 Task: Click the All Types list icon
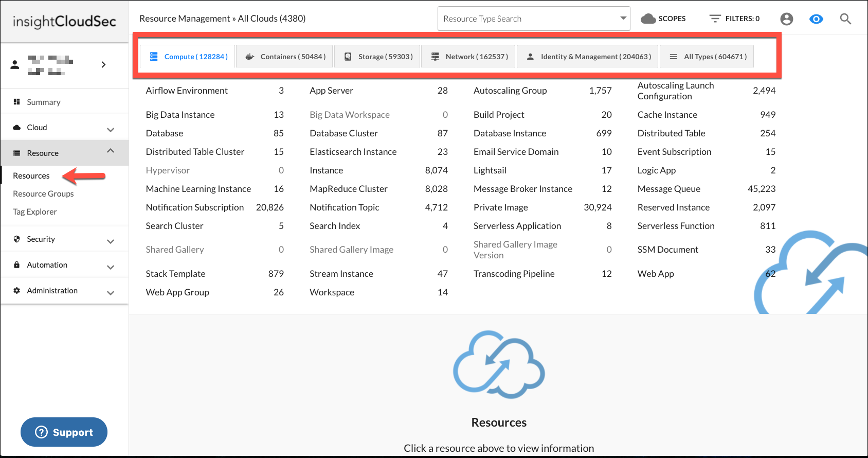[x=674, y=57]
